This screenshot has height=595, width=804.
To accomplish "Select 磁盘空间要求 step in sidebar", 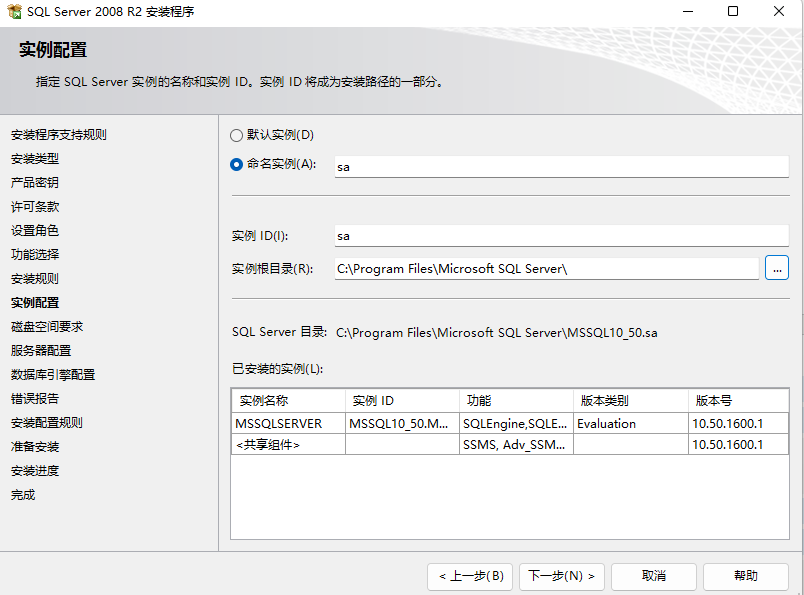I will 47,327.
